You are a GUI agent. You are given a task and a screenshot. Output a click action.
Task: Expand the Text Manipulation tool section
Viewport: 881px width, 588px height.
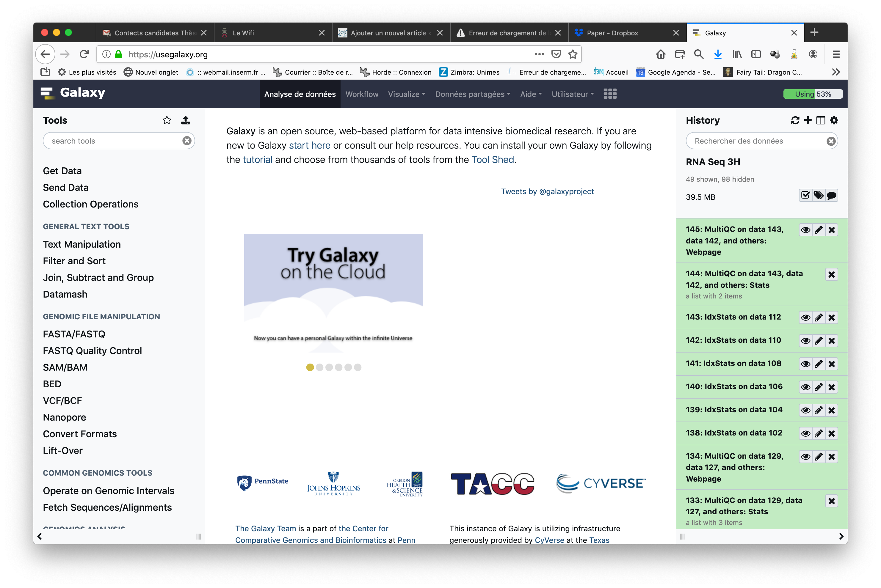click(x=82, y=244)
